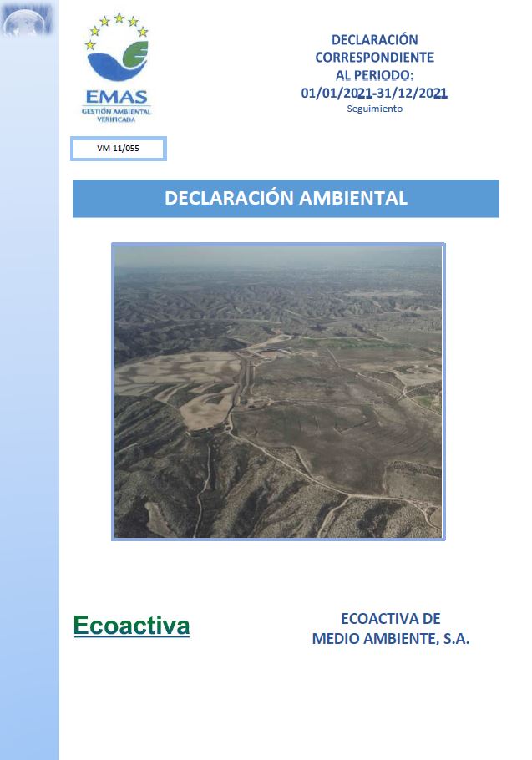Click the EMAS logo emblem
Image resolution: width=532 pixels, height=760 pixels.
[118, 60]
